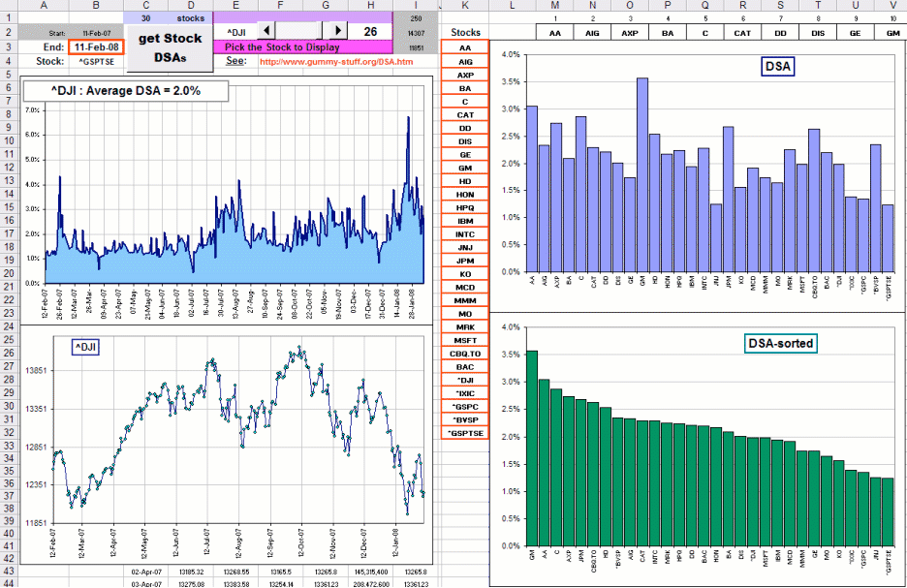Click the column H header

(x=370, y=6)
